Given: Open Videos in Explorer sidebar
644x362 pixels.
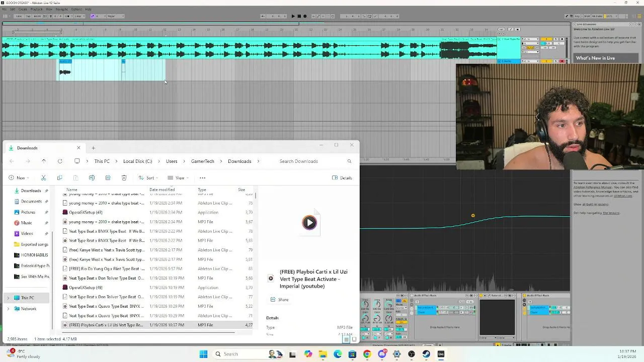Looking at the screenshot, I should pos(27,233).
